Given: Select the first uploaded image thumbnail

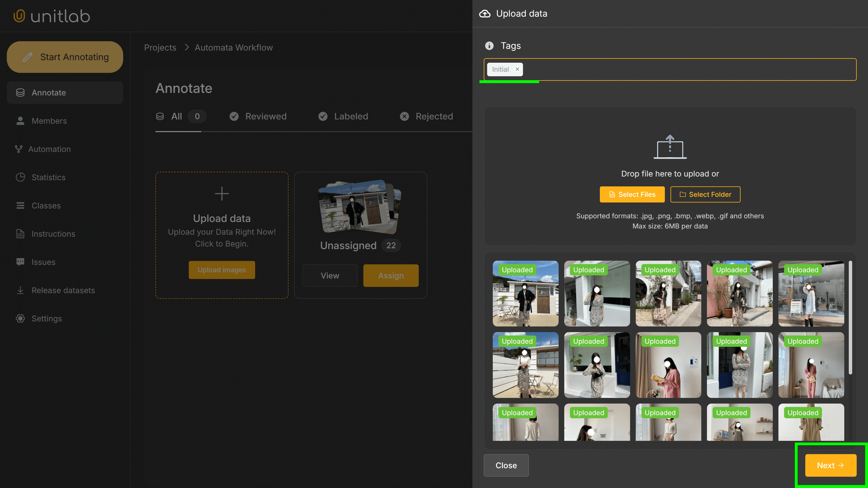Looking at the screenshot, I should click(x=525, y=294).
